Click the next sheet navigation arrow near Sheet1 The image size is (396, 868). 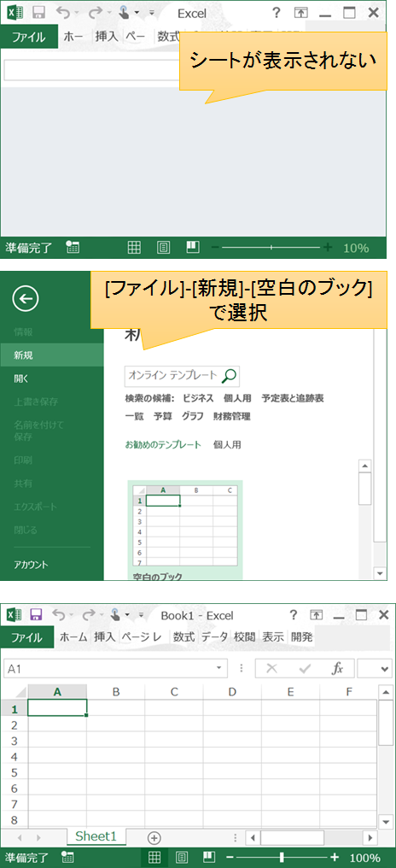[x=38, y=837]
